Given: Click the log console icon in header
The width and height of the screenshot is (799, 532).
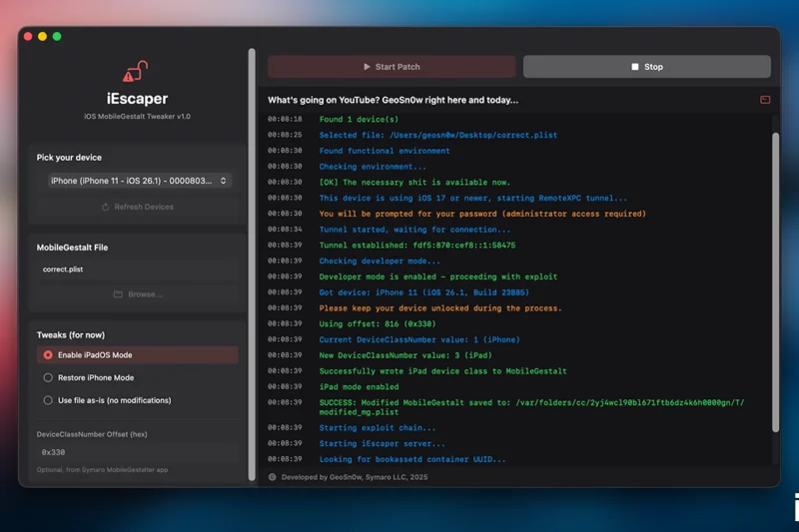Looking at the screenshot, I should 764,100.
